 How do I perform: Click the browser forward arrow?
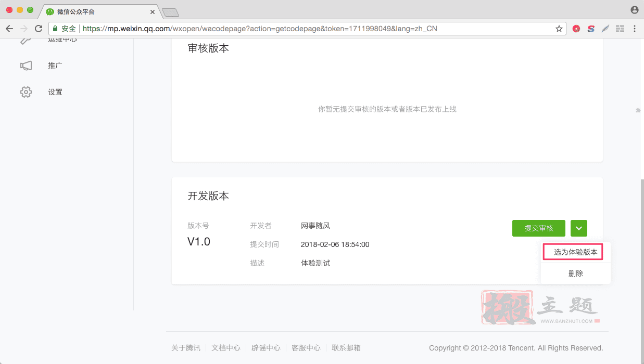pos(24,29)
